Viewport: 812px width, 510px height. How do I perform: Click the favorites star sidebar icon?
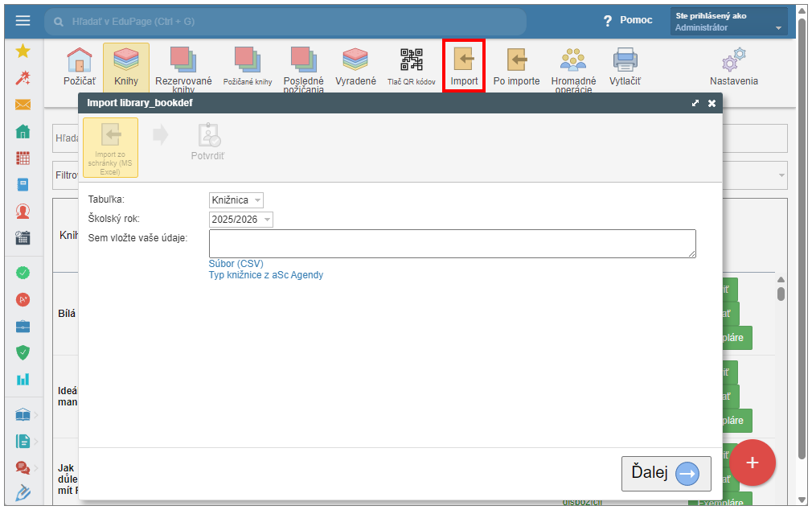(x=23, y=51)
